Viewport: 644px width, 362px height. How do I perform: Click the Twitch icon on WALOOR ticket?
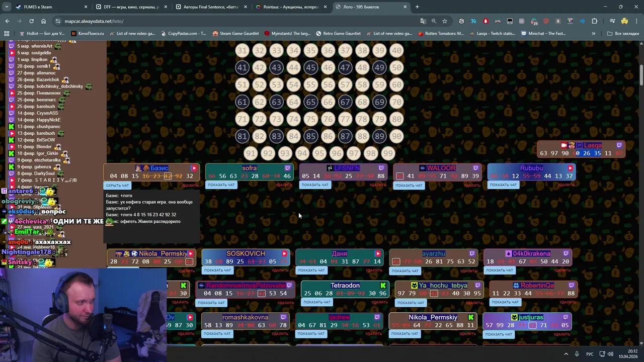(x=475, y=168)
